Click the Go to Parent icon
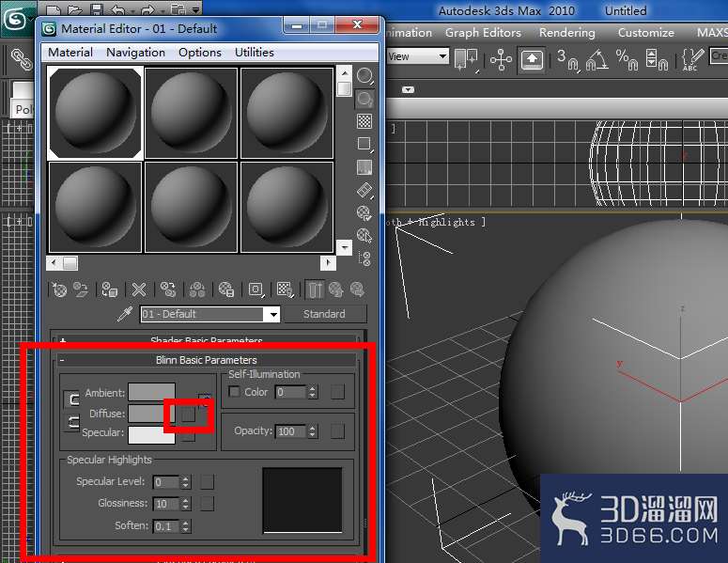The image size is (728, 563). point(336,289)
